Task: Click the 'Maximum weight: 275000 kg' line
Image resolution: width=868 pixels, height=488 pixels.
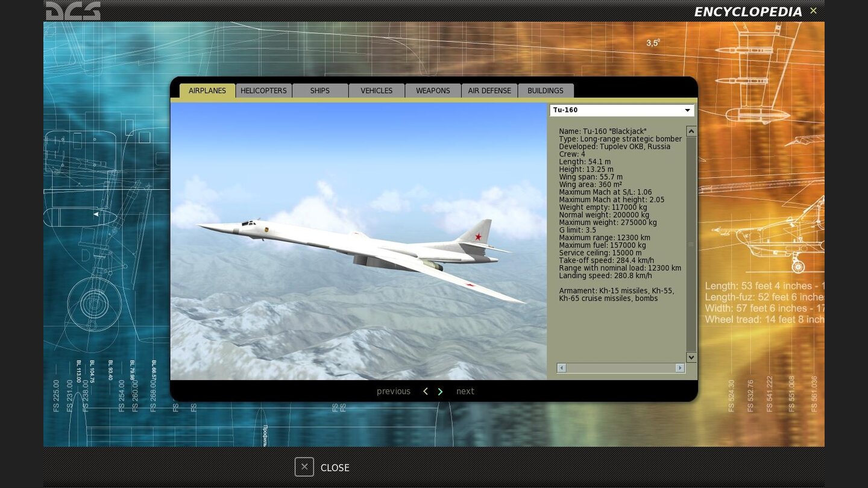Action: pyautogui.click(x=608, y=222)
